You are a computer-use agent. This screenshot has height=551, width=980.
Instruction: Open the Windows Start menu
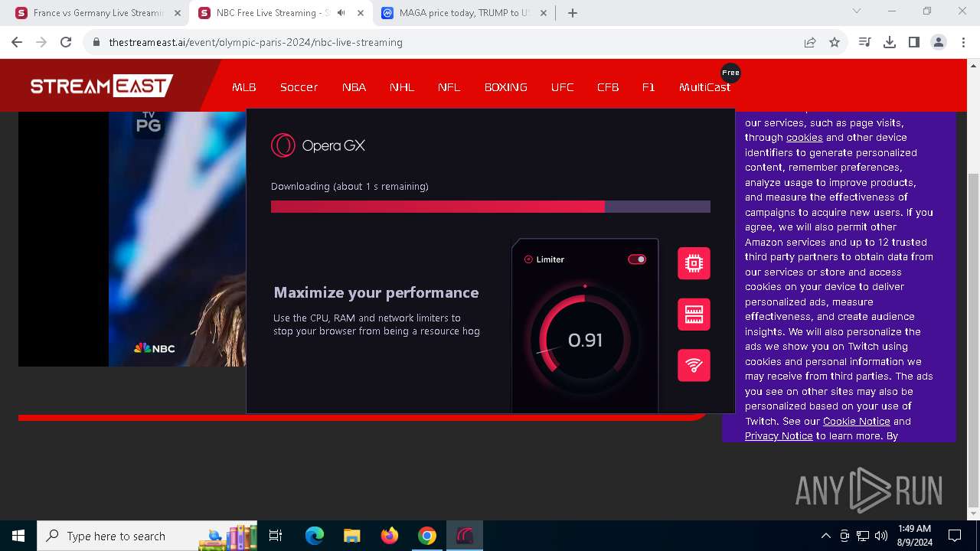18,536
